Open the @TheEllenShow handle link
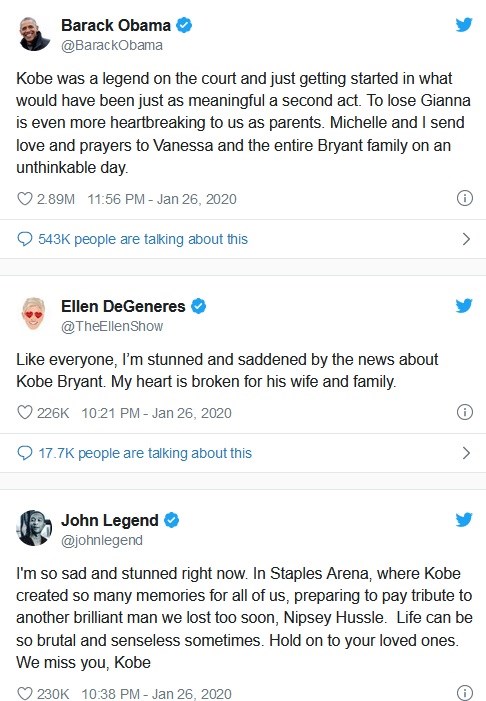 (112, 326)
